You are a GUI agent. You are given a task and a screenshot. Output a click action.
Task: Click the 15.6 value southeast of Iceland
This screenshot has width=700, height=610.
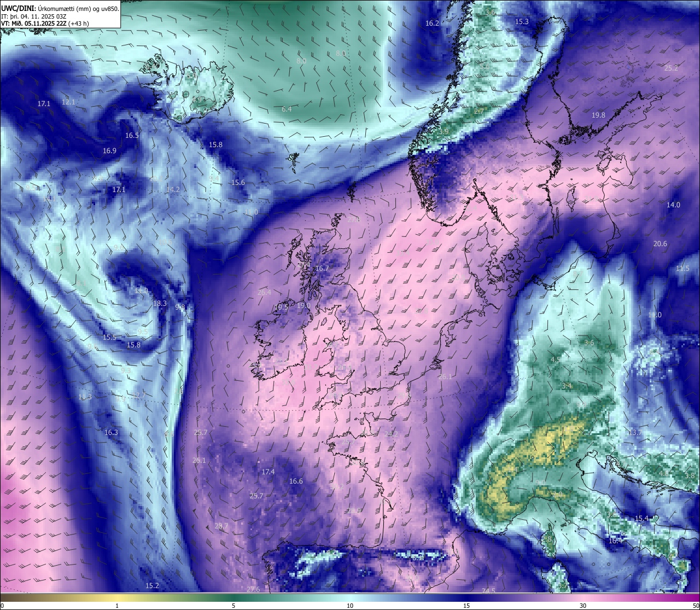click(238, 182)
